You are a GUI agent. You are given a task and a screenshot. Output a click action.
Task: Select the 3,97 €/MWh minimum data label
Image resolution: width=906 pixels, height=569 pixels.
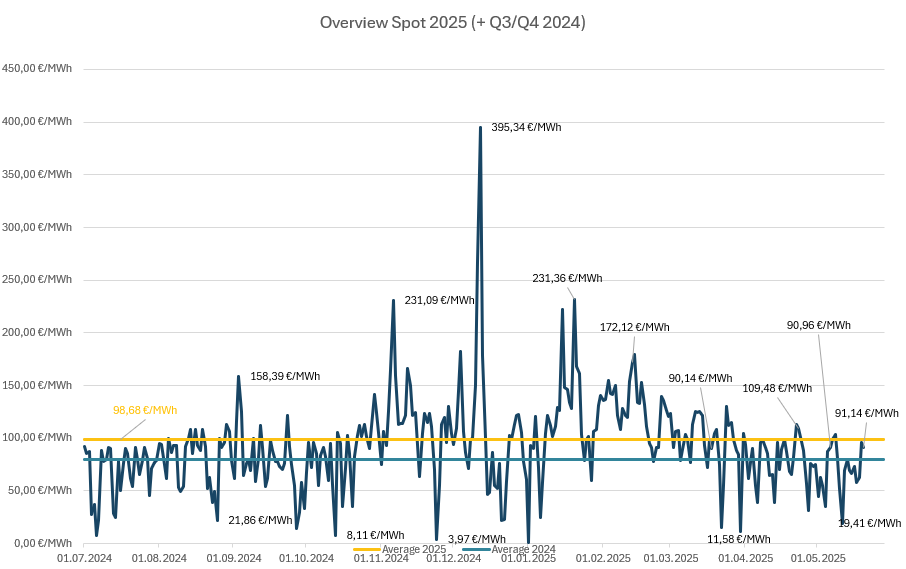pyautogui.click(x=476, y=539)
